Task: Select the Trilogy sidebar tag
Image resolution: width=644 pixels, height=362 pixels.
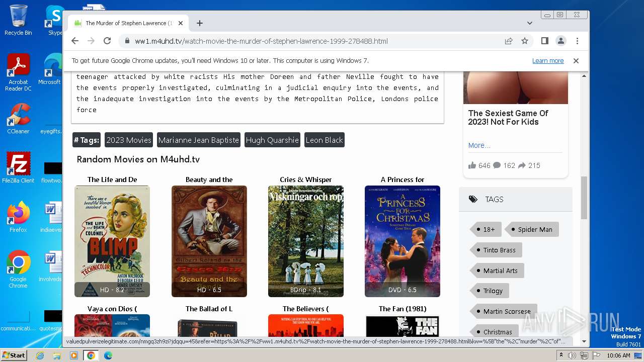Action: pos(490,291)
